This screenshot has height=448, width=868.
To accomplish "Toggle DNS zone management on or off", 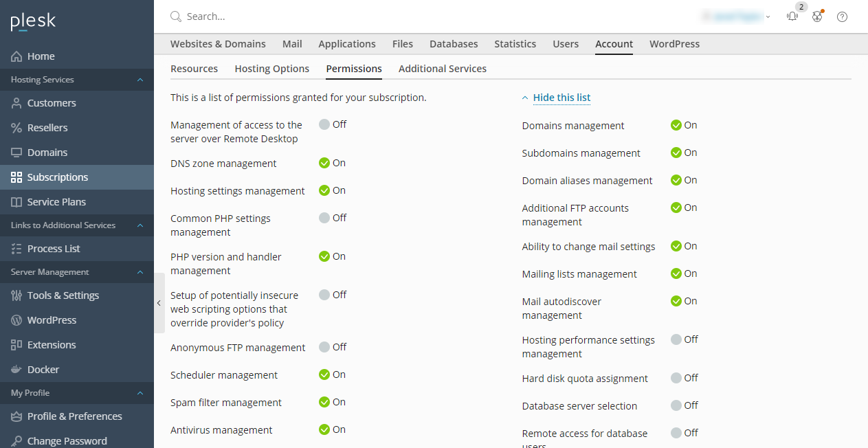I will point(324,163).
